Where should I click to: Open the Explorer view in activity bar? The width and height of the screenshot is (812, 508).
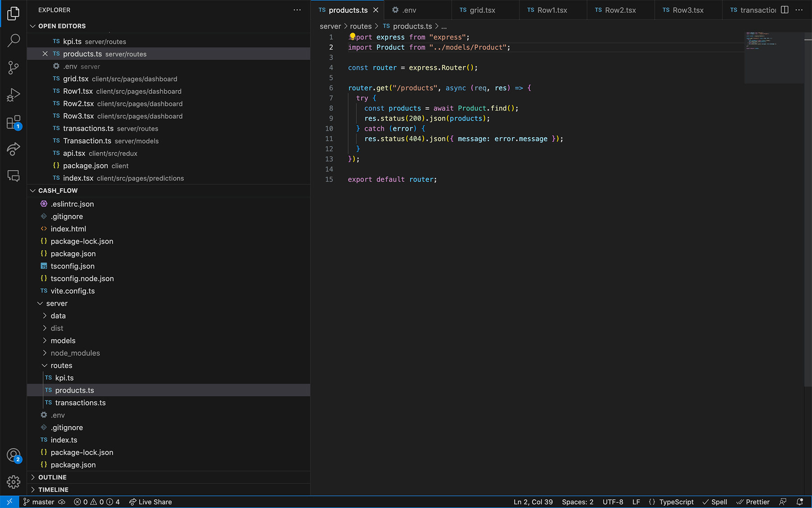tap(14, 14)
